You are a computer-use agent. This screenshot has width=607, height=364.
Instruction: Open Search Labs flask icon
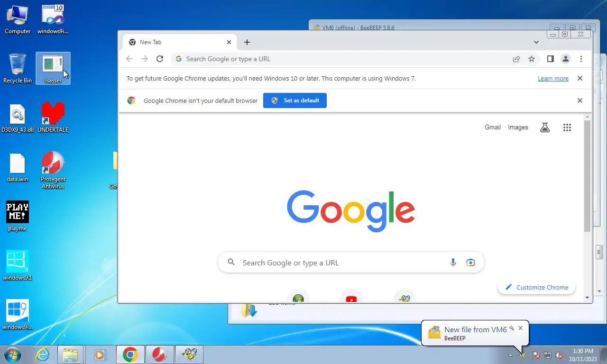coord(545,127)
